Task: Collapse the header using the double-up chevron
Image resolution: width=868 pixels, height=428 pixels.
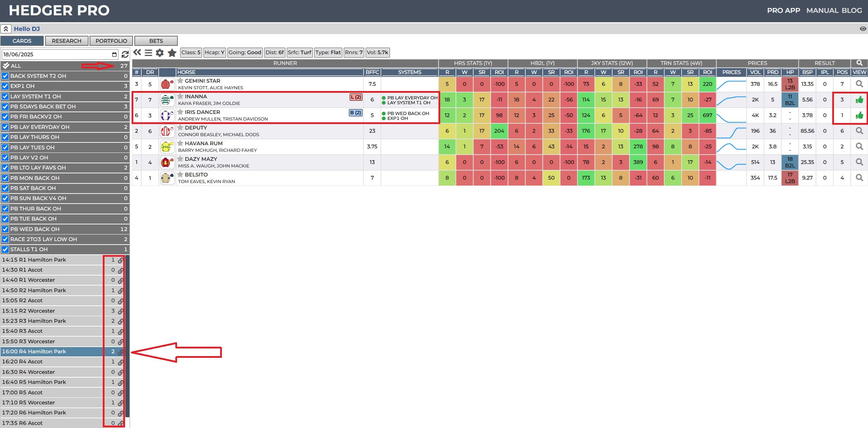Action: point(6,29)
